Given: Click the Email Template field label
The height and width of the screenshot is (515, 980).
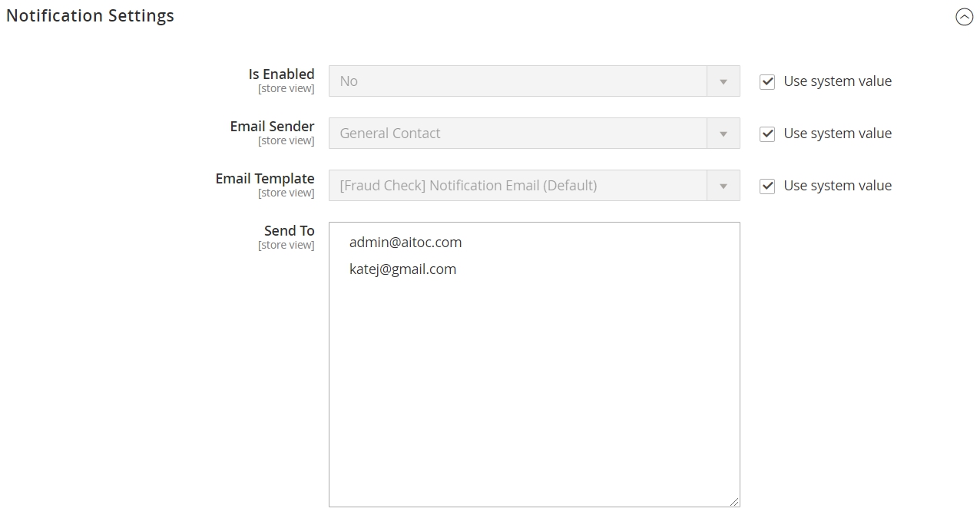Looking at the screenshot, I should (265, 178).
